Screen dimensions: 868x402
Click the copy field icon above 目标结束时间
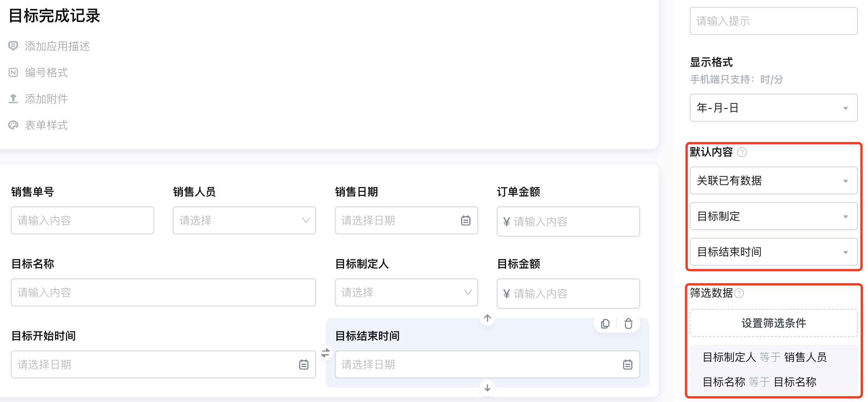point(605,324)
